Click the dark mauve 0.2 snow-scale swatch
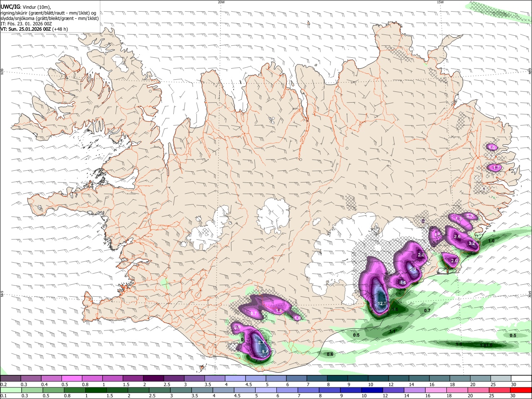 10,378
